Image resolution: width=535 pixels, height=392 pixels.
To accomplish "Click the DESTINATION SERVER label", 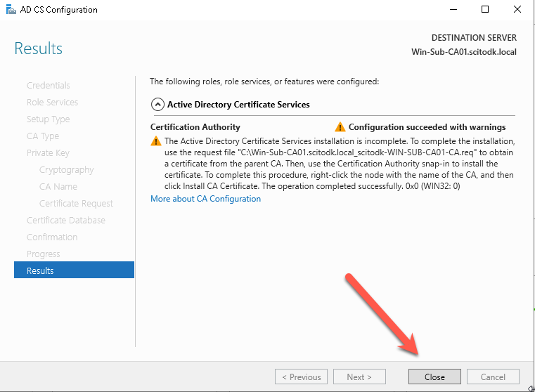I will pos(474,37).
